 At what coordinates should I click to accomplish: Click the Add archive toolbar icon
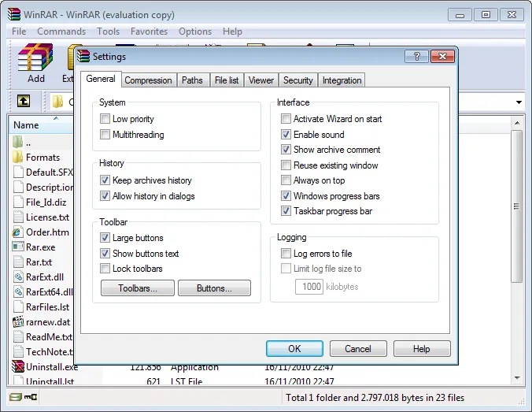pyautogui.click(x=35, y=57)
